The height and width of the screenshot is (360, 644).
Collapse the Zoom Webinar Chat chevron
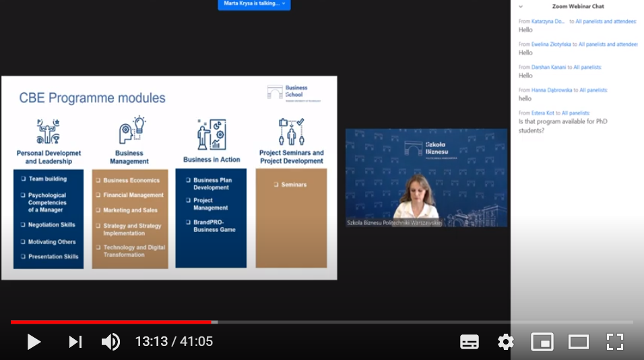[x=521, y=6]
